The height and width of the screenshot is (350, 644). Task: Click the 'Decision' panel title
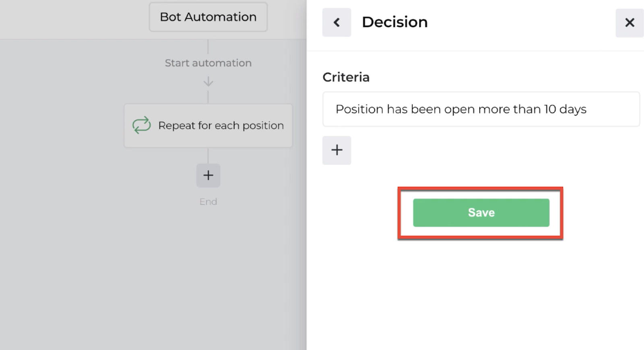394,22
